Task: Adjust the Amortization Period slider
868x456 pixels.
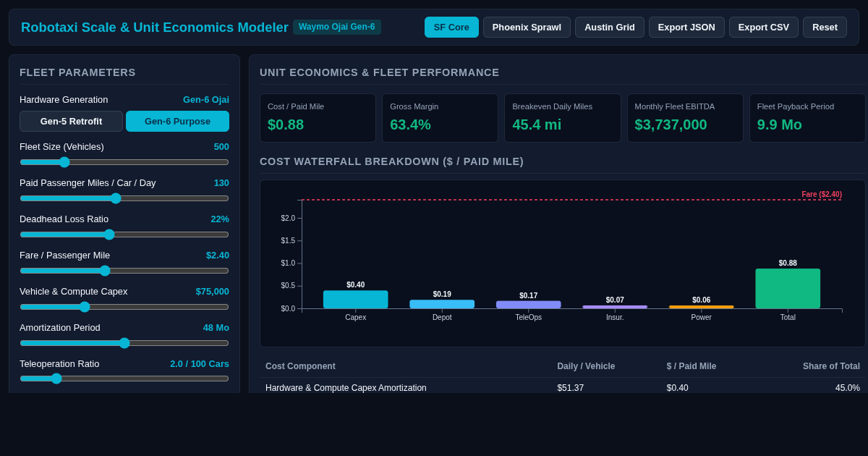Action: [x=124, y=343]
